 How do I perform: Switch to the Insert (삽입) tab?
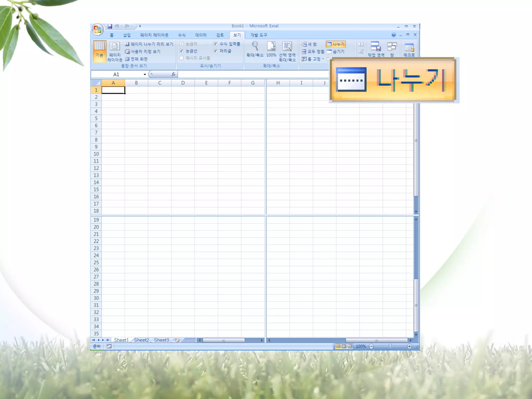coord(127,35)
